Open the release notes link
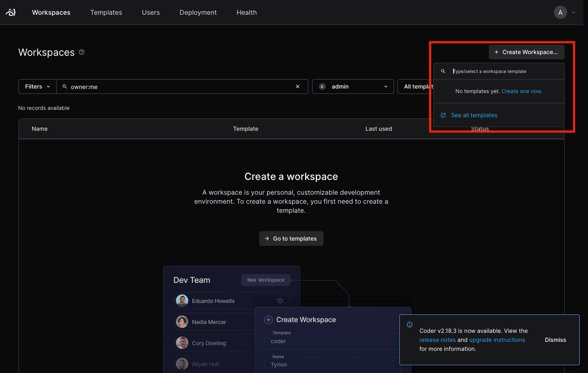The height and width of the screenshot is (373, 588). pos(438,340)
